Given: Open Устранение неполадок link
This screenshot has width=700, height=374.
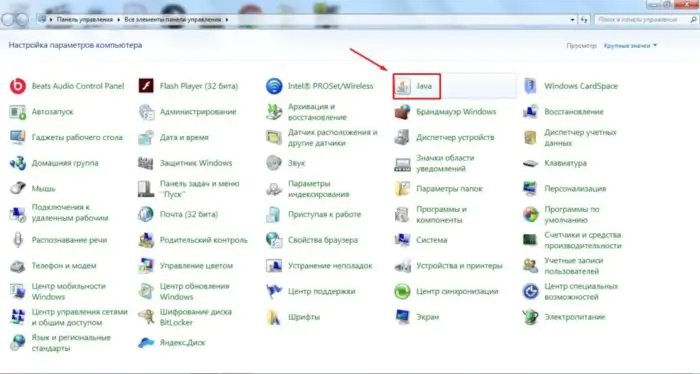Looking at the screenshot, I should [x=330, y=266].
